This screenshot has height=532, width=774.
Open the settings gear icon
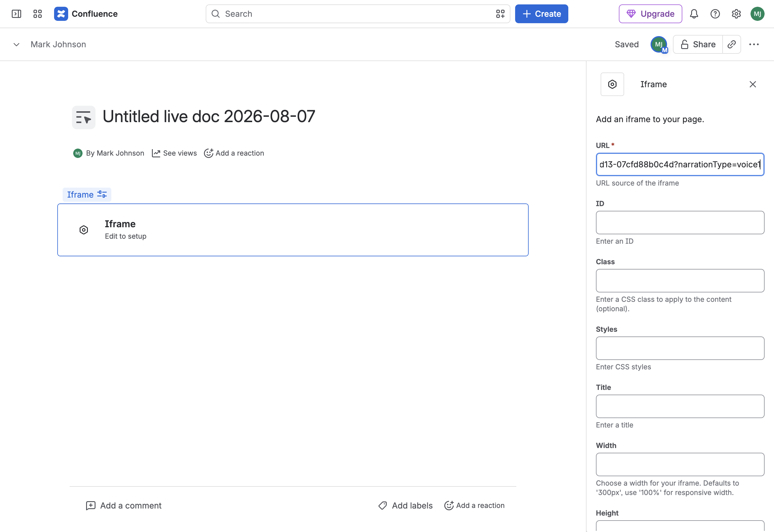[736, 14]
